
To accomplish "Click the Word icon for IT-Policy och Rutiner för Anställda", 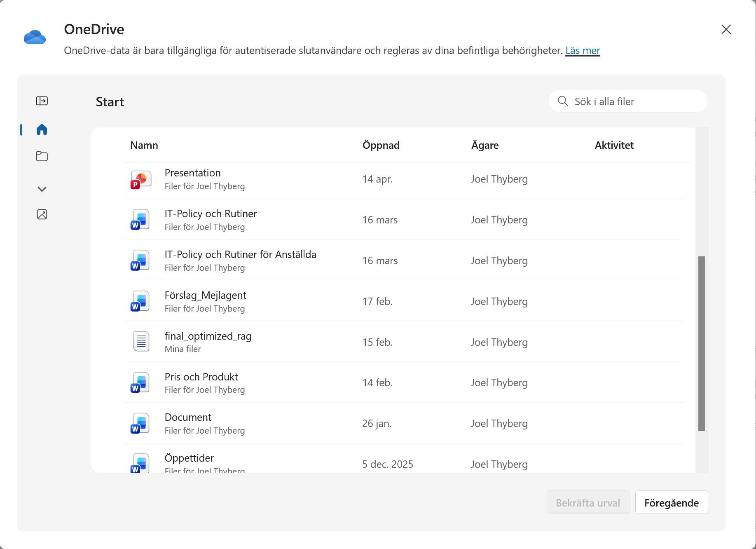I will 140,261.
